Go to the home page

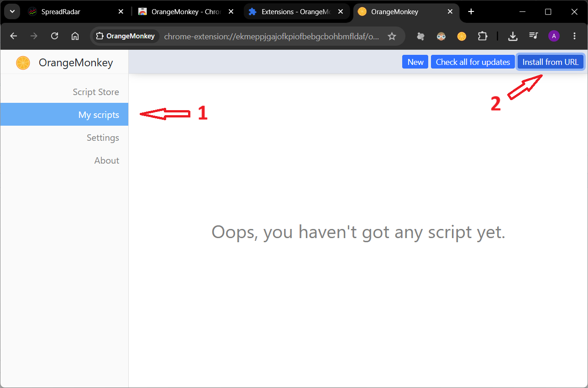point(75,36)
